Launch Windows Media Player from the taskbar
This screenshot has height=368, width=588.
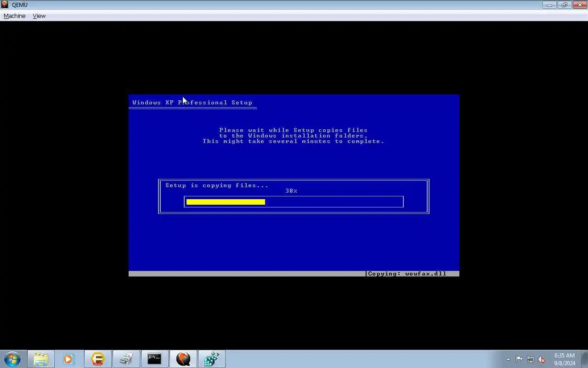point(69,359)
